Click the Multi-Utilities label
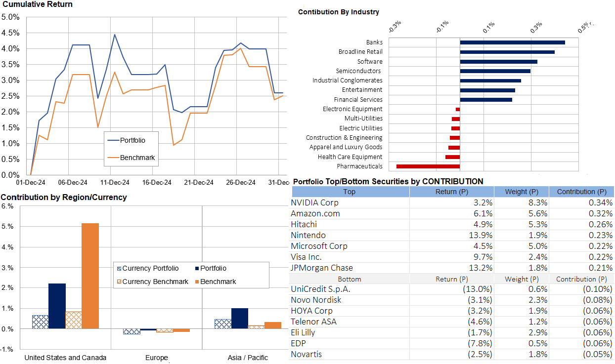 (x=363, y=119)
